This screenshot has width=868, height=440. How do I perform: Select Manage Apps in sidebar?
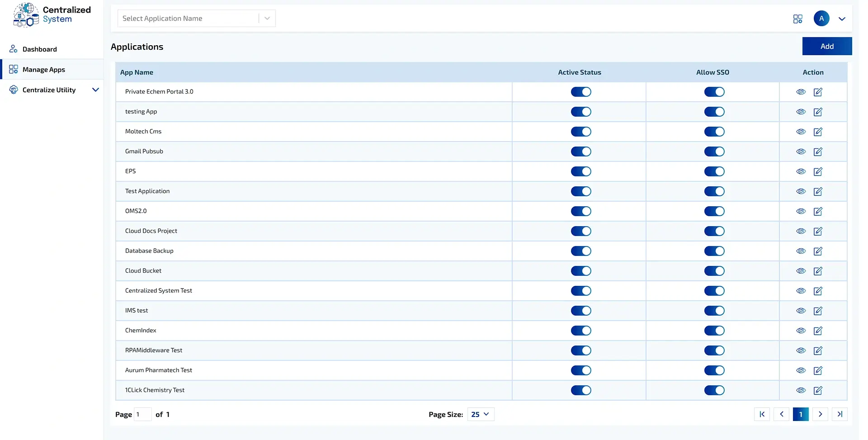(44, 69)
